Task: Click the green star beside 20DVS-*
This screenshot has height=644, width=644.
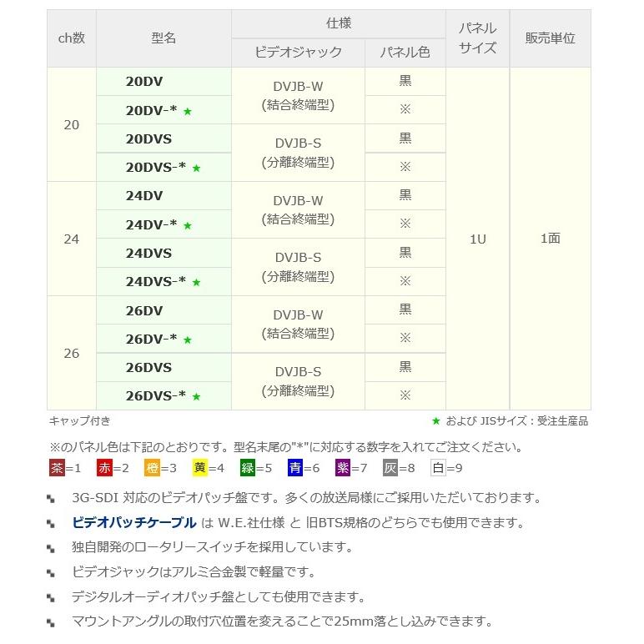Action: pos(196,168)
